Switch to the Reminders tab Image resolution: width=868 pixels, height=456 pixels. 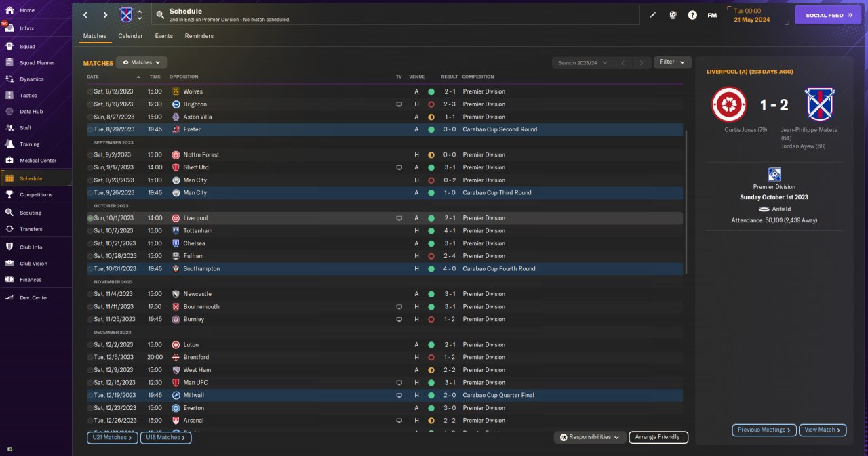point(199,36)
